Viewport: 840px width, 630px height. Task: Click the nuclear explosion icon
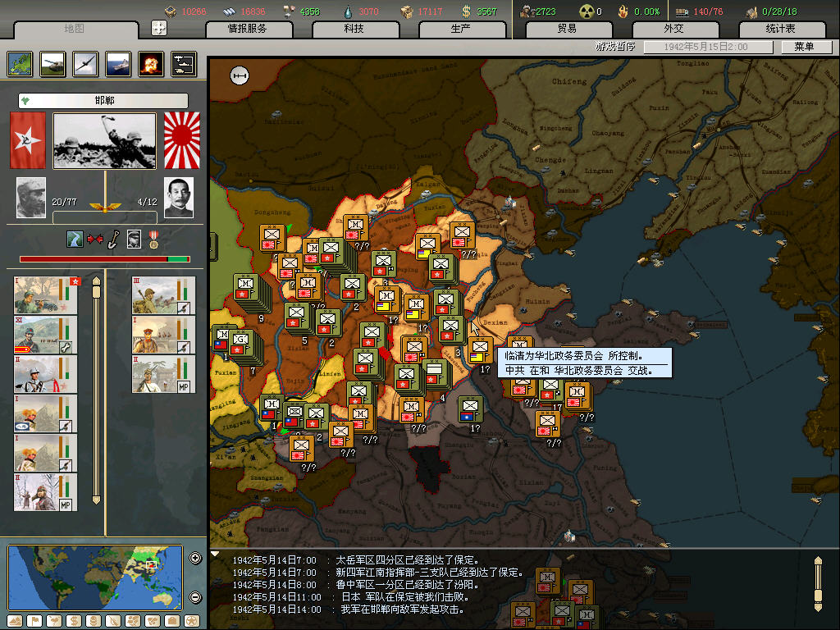coord(151,64)
